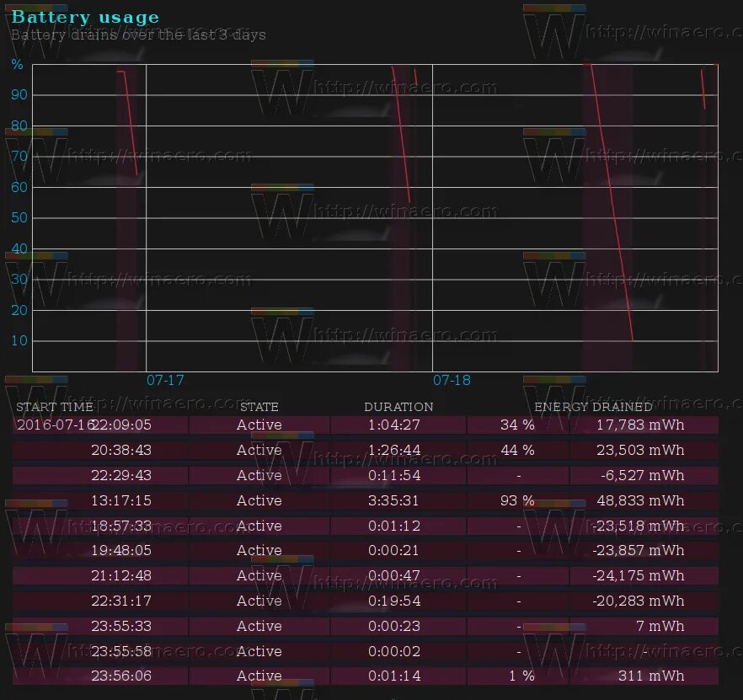Click the ENERGY DRAINED column header
This screenshot has width=743, height=700.
(x=593, y=407)
